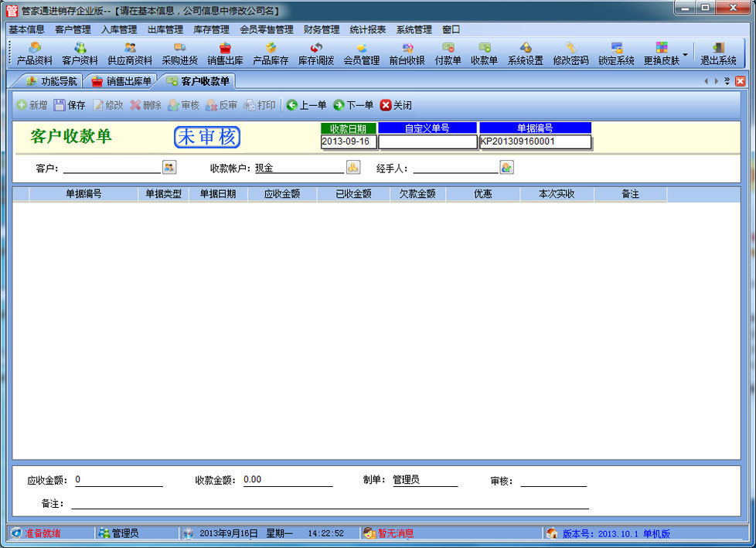Focus the 自定义单号 input box

point(427,141)
